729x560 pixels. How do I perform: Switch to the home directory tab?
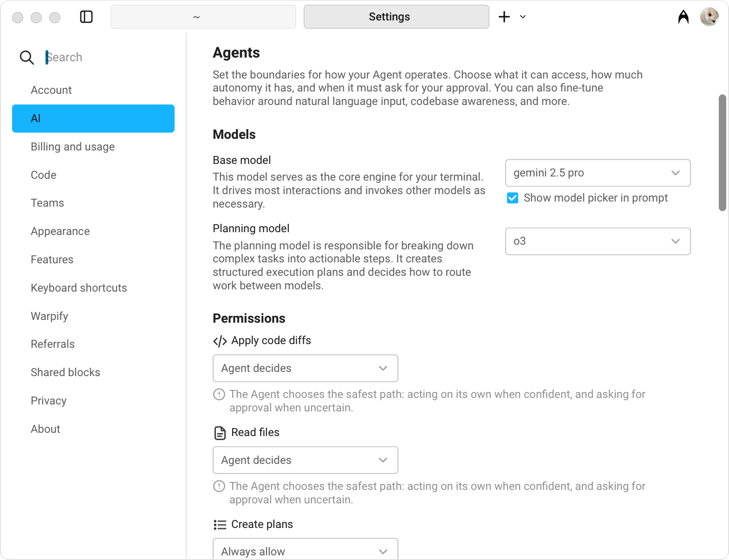tap(203, 17)
